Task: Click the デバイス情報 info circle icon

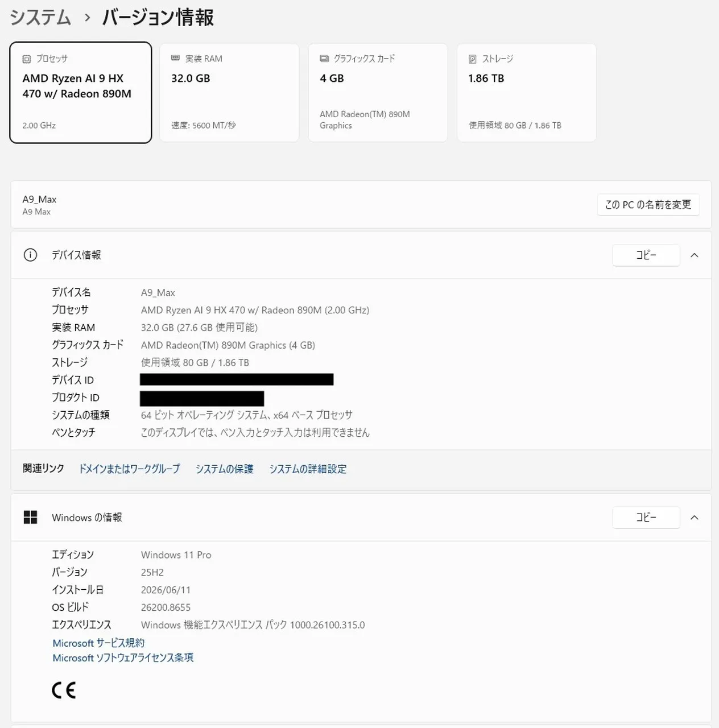Action: [x=30, y=255]
